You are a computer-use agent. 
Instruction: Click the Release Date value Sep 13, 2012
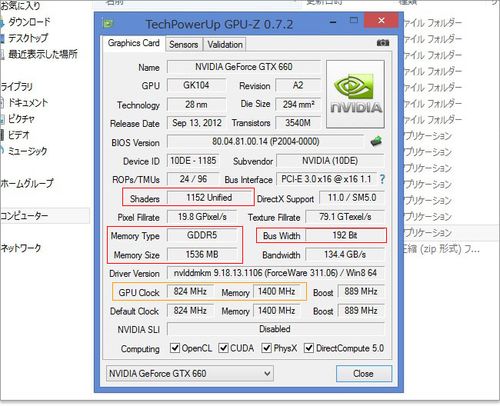click(196, 123)
